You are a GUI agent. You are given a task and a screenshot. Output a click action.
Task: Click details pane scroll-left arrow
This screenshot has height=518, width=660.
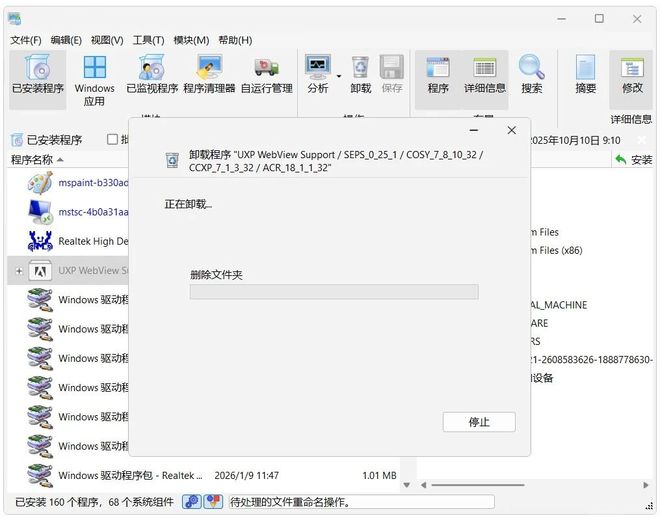423,485
